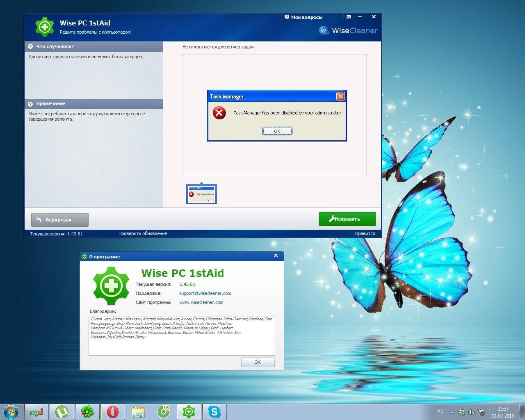
Task: Open the green radar icon app in taskbar
Action: pos(164,412)
